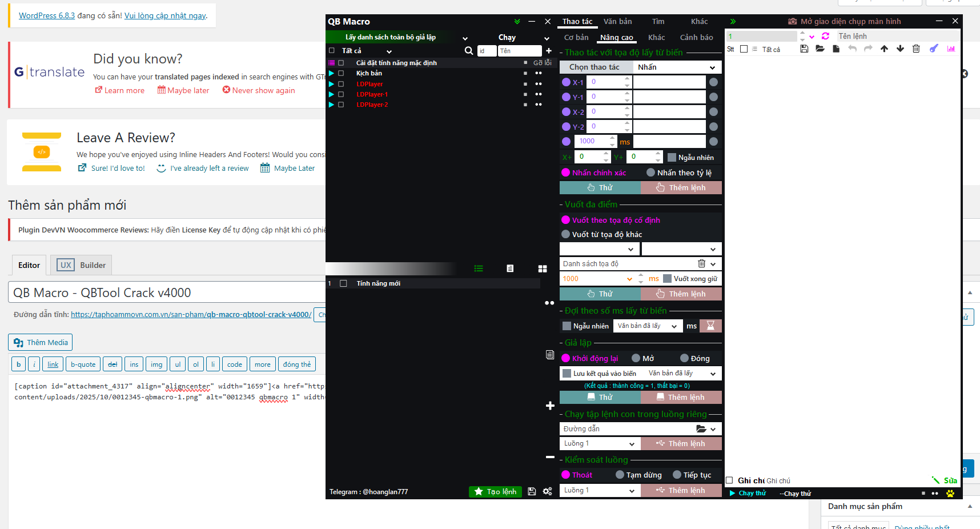Viewport: 980px width, 529px height.
Task: Click the pink refresh icon beside Tên lệnh
Action: point(825,36)
